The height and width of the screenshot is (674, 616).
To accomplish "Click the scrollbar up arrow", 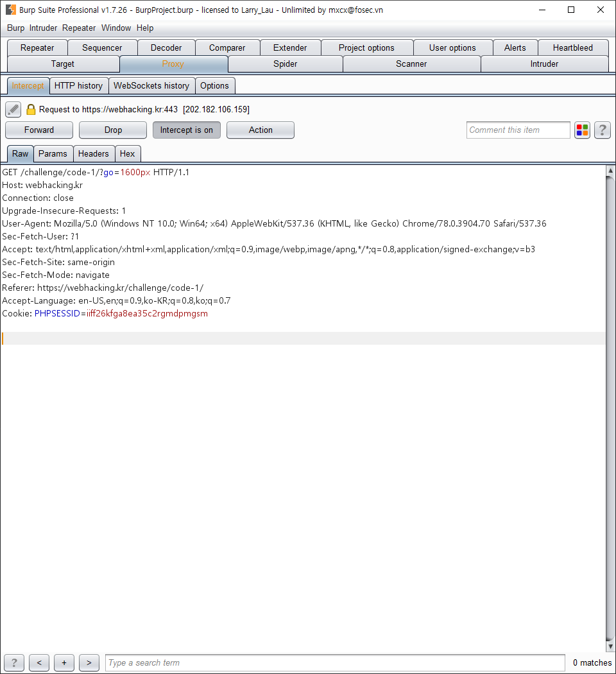I will [x=610, y=170].
